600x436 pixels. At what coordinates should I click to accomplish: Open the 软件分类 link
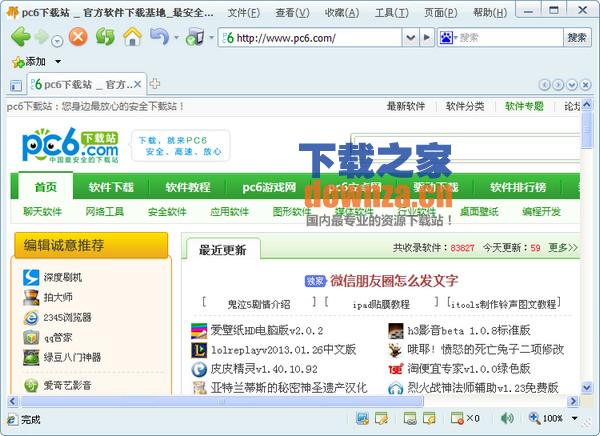point(465,106)
